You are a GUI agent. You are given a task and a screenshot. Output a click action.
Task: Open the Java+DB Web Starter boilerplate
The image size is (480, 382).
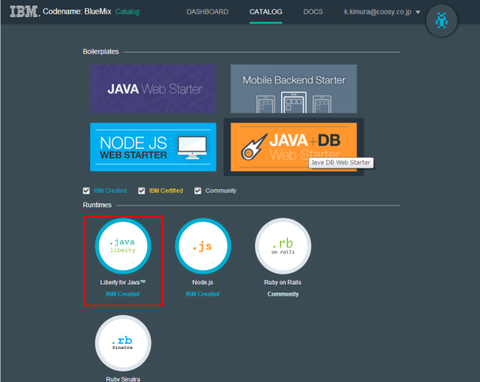294,147
